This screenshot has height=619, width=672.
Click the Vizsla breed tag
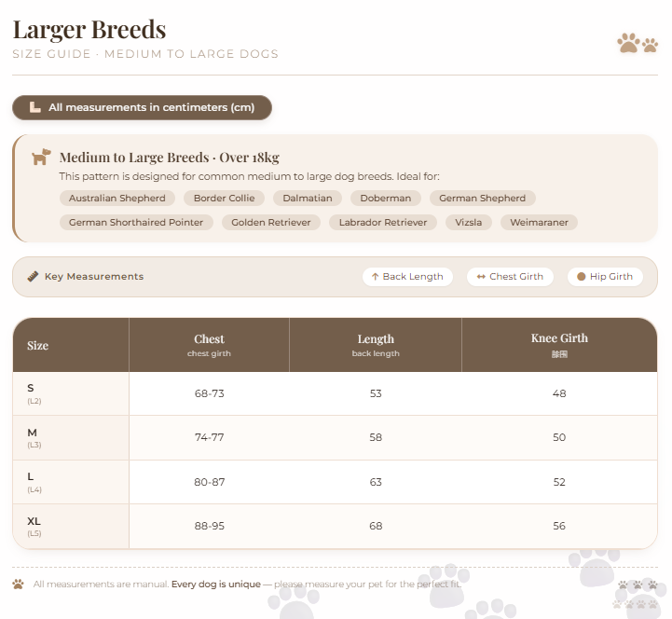[x=469, y=222]
